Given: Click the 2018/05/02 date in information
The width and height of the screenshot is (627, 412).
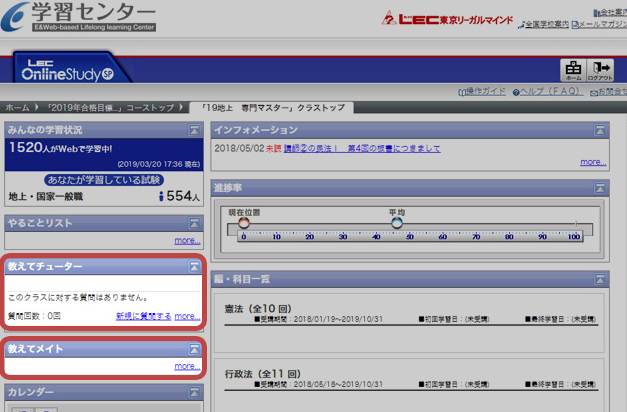Looking at the screenshot, I should point(239,148).
